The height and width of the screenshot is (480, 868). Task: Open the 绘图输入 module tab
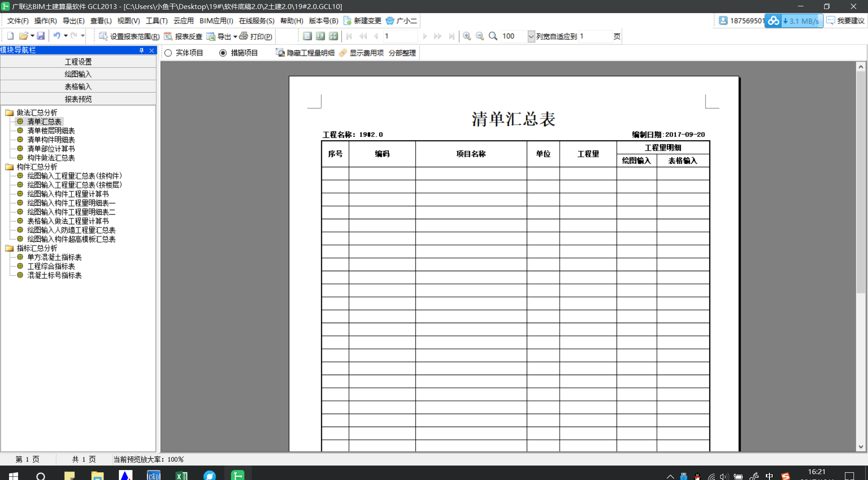coord(78,74)
